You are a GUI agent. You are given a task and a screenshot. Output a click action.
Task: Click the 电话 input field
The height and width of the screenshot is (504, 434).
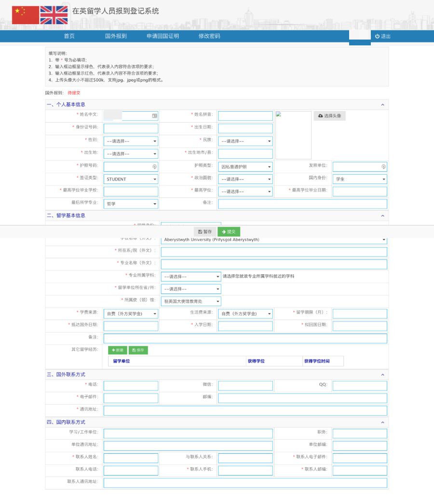click(131, 386)
